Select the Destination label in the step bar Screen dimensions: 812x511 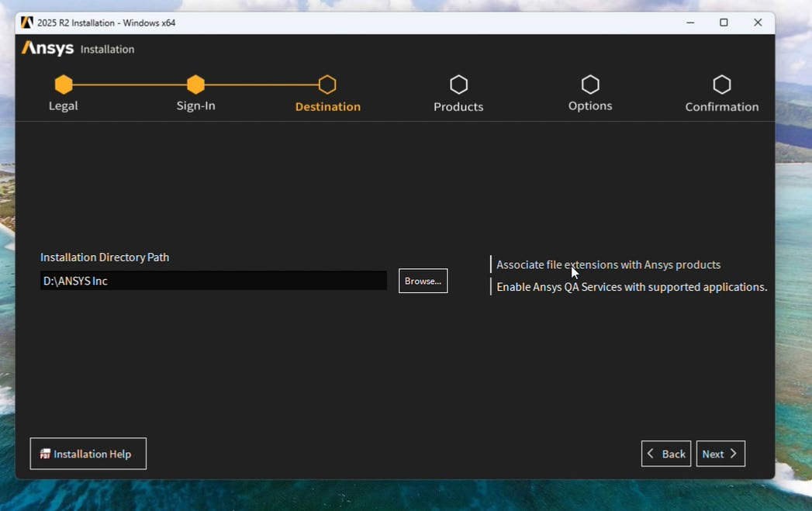click(327, 107)
